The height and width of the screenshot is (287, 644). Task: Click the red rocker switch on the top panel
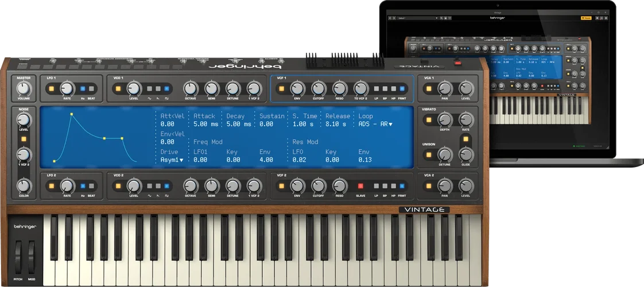click(457, 63)
